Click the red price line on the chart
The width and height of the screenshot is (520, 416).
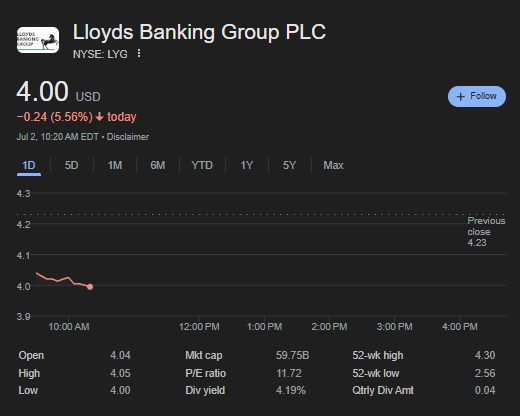[62, 279]
